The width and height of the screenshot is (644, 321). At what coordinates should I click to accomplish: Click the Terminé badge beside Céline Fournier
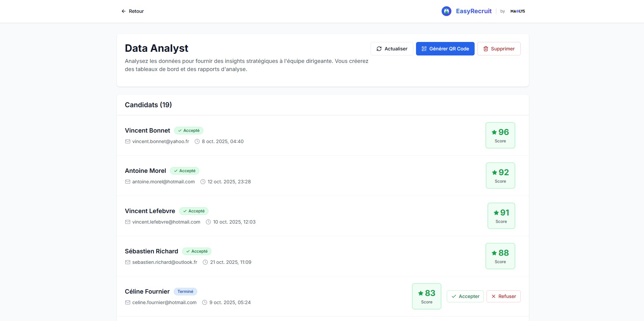(185, 291)
